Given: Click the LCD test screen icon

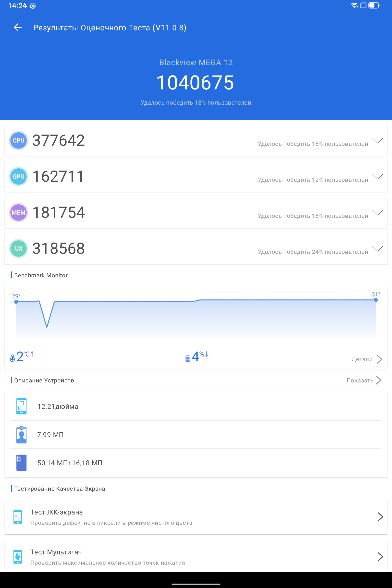Looking at the screenshot, I should [x=18, y=517].
